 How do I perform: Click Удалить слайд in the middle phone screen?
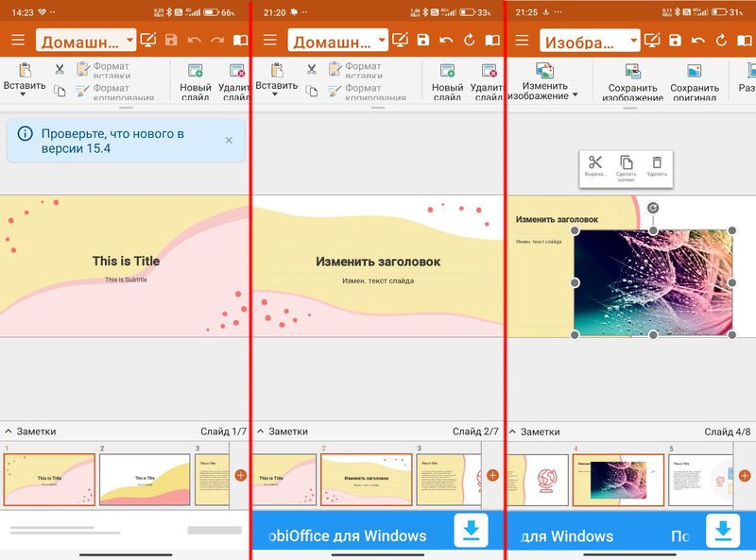[x=486, y=81]
